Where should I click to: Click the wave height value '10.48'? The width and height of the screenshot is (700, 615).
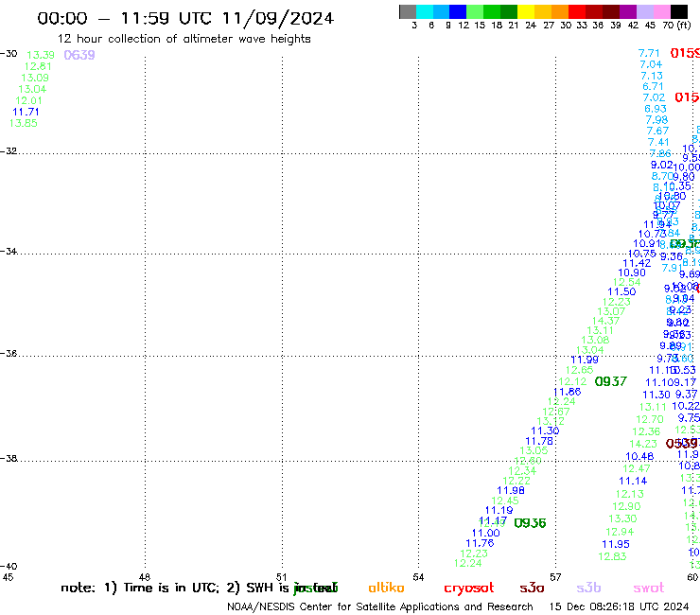click(x=639, y=456)
